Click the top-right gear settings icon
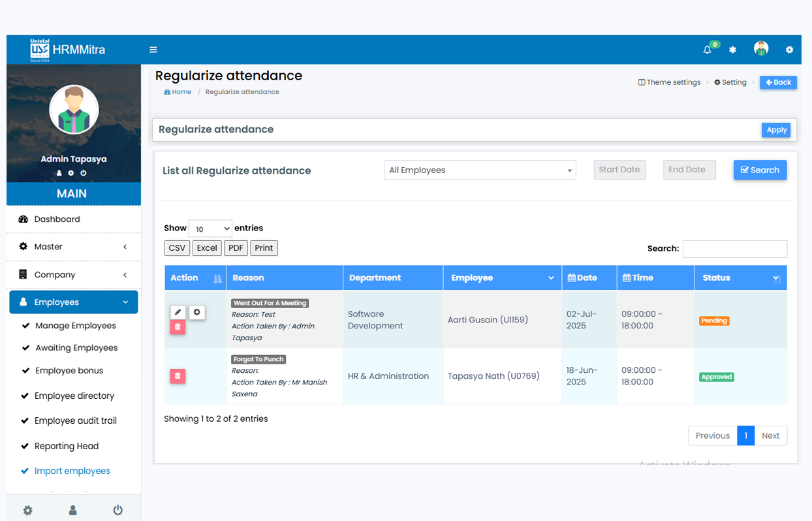Screen dimensions: 812x521 click(789, 50)
